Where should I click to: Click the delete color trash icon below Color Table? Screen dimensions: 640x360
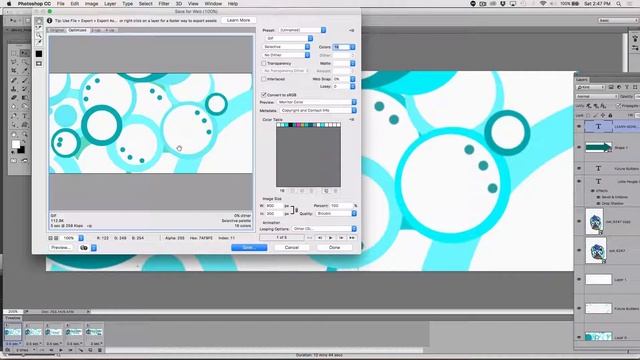point(336,191)
